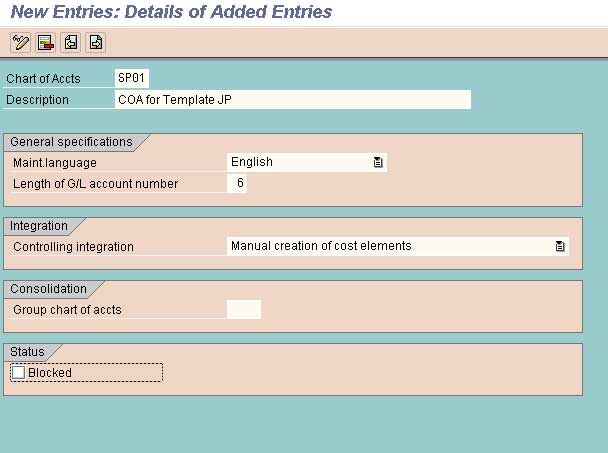
Task: Select the Integration group header
Action: coord(39,226)
